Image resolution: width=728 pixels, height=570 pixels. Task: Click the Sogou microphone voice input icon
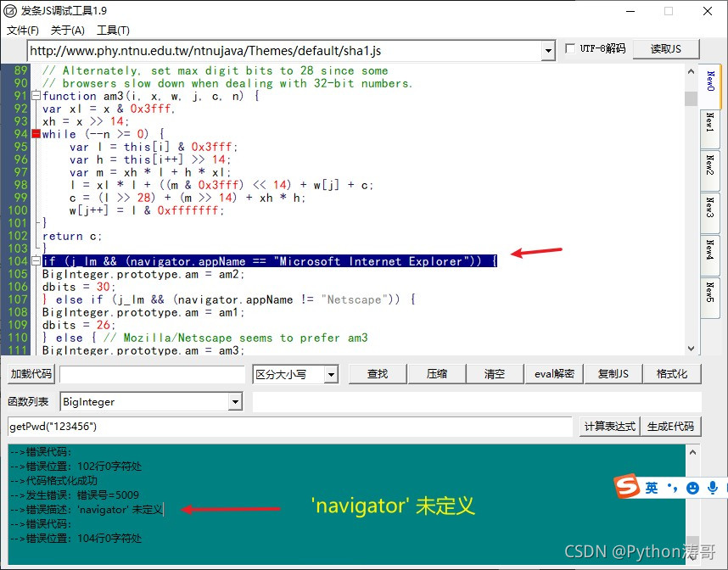tap(712, 488)
